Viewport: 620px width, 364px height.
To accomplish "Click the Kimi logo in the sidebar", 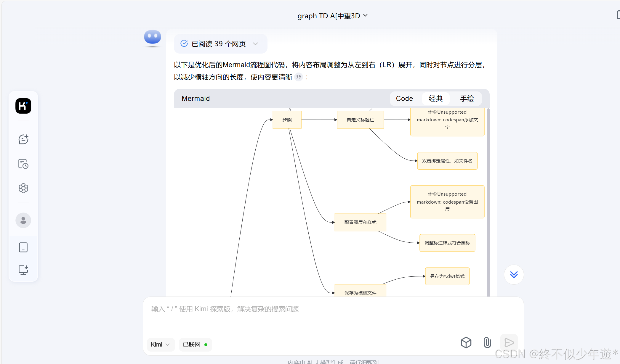I will point(23,106).
